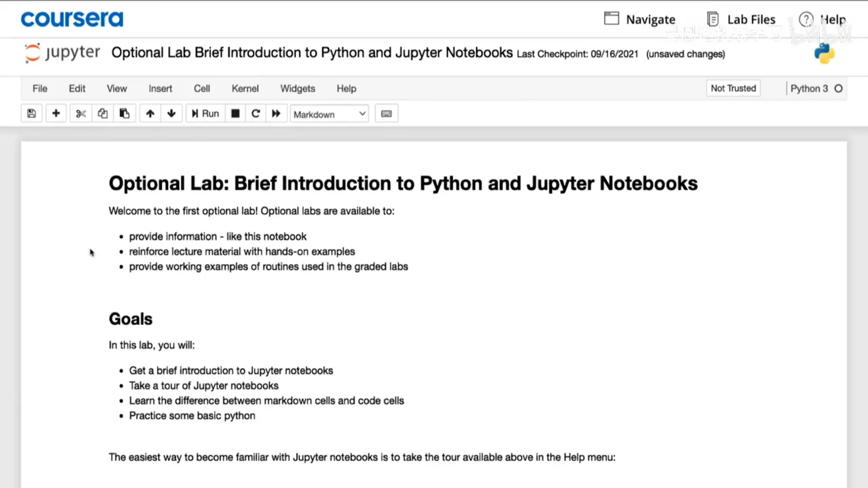Click the notebook title to rename
868x488 pixels.
point(312,52)
